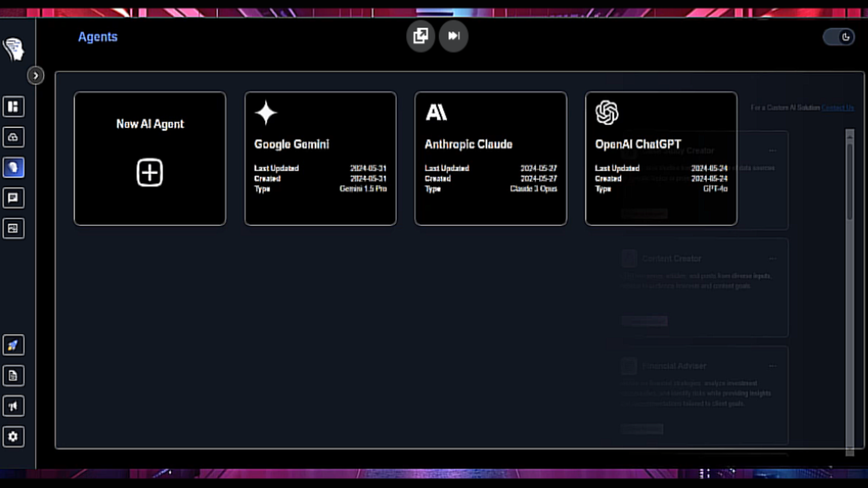Image resolution: width=868 pixels, height=488 pixels.
Task: Click the faded Financial Adviser template card title
Action: 674,366
